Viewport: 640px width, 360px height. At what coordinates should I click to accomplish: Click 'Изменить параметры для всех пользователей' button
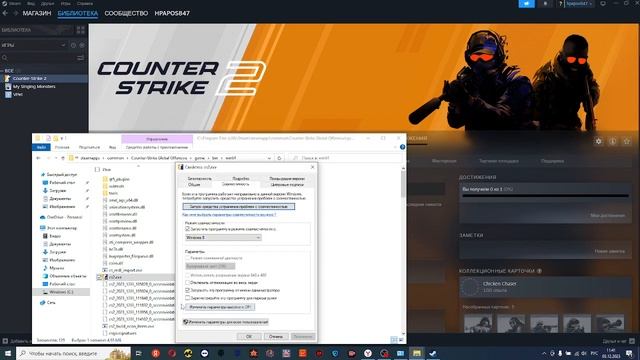(226, 322)
